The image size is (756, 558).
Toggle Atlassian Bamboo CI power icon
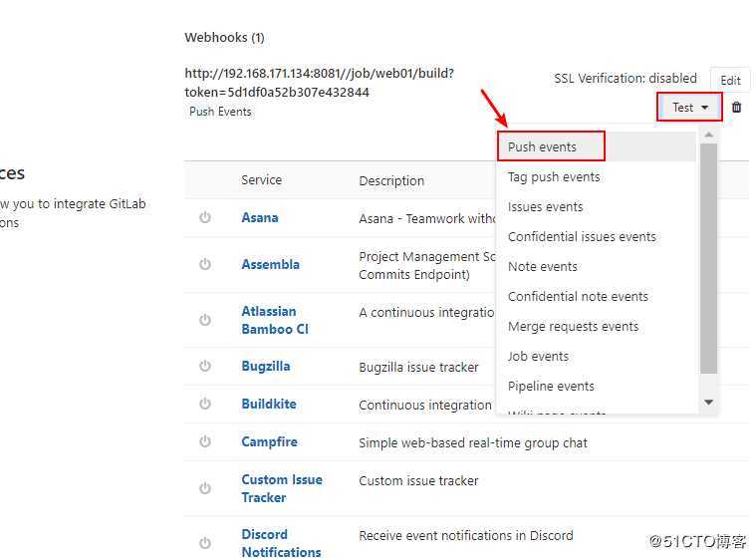click(x=205, y=320)
